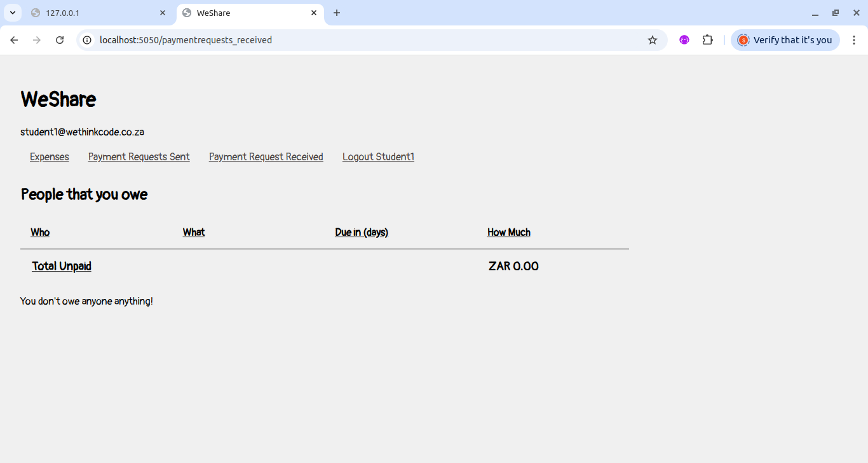Click the Verify that it's you button
Image resolution: width=868 pixels, height=463 pixels.
785,39
